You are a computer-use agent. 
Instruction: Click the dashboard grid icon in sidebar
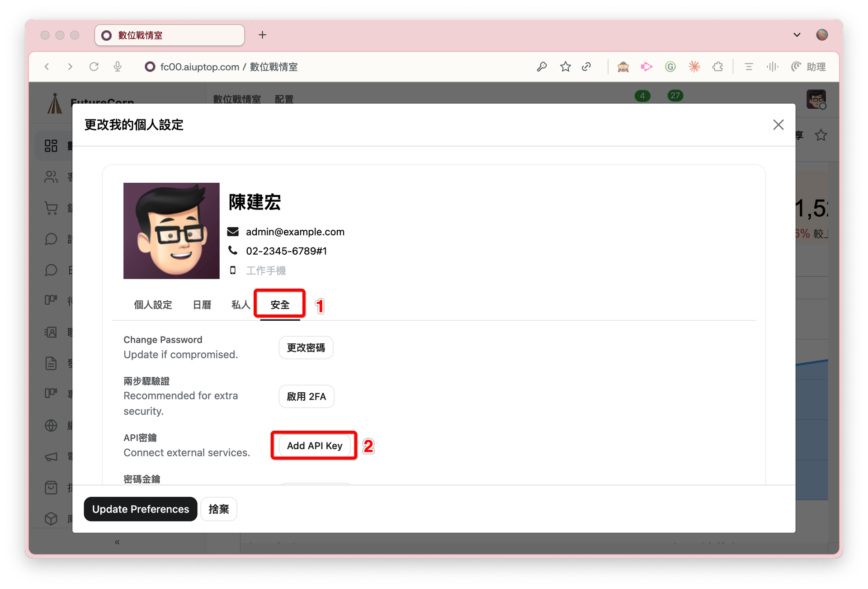[51, 146]
